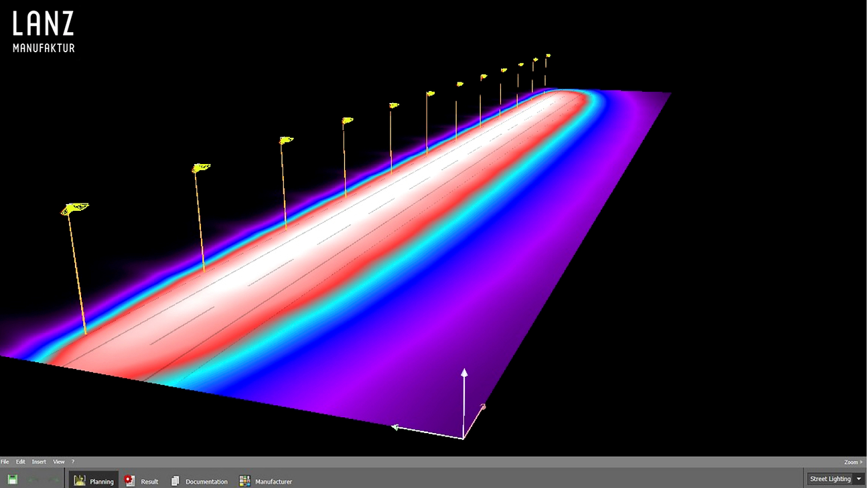Click the greyed-out Undo arrow icon
The width and height of the screenshot is (868, 488).
33,479
